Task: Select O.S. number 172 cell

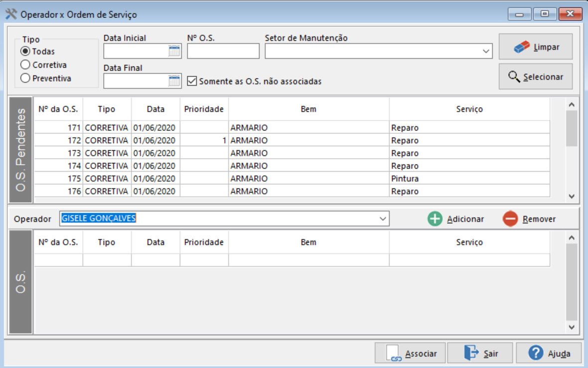Action: pos(58,140)
